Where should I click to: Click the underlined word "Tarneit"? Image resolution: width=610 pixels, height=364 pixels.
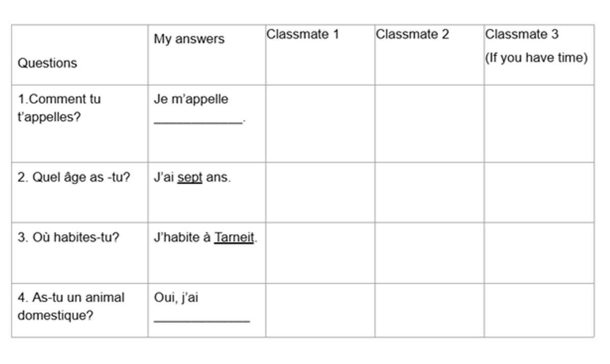tap(234, 238)
